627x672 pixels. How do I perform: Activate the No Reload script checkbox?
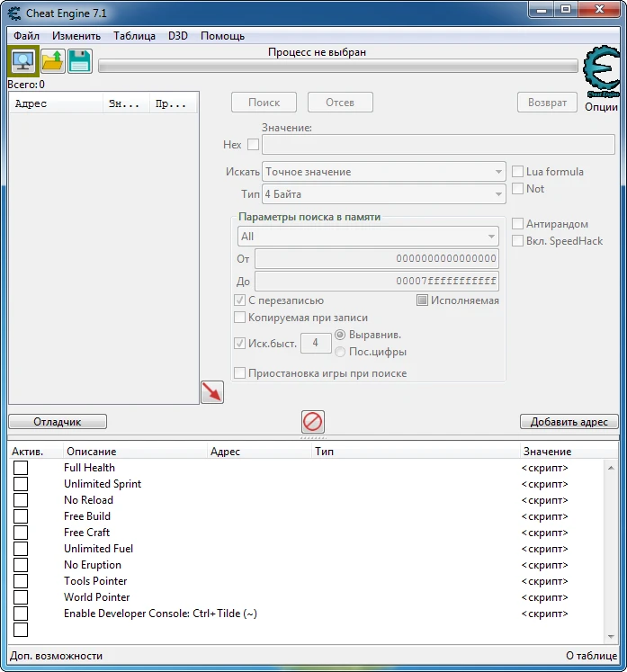[21, 500]
